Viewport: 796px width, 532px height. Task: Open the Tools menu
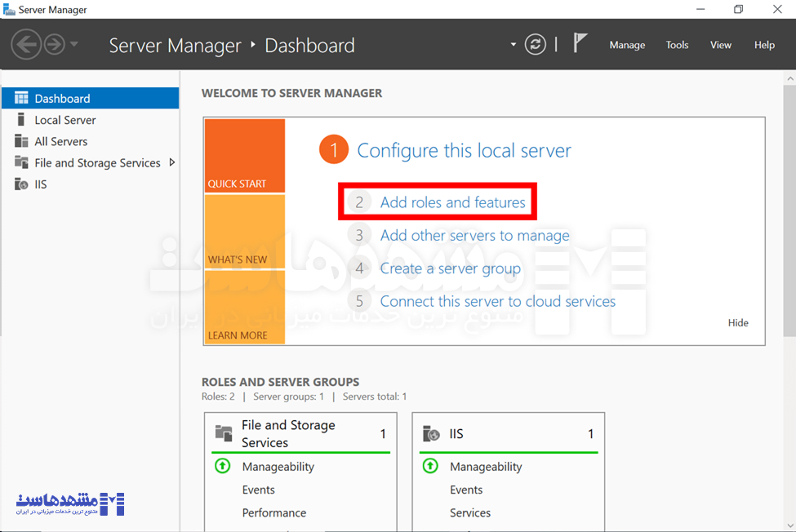(677, 45)
